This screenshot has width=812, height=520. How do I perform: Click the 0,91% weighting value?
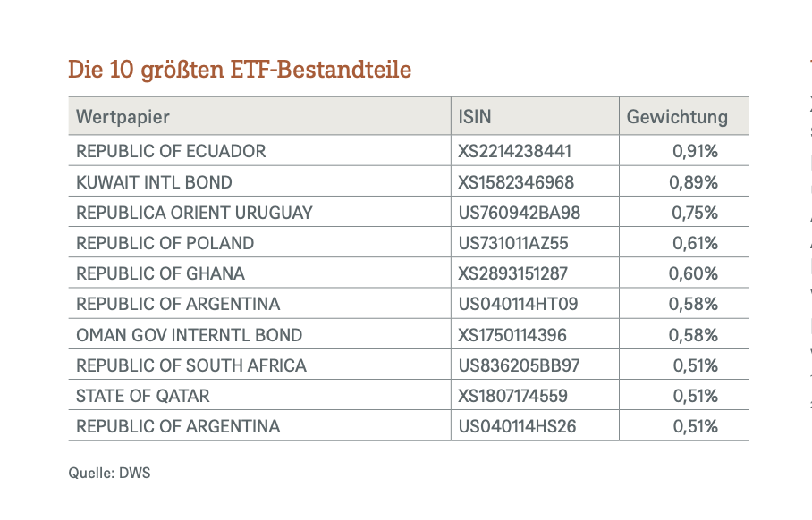tap(695, 152)
